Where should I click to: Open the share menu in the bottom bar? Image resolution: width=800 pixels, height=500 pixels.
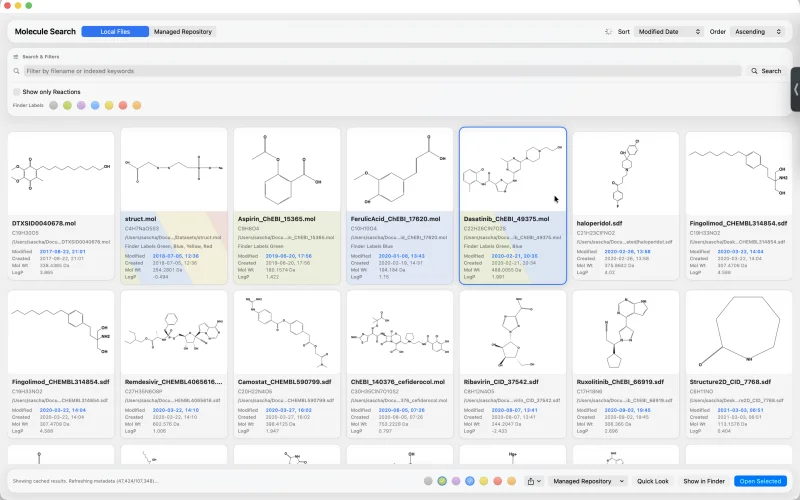534,481
